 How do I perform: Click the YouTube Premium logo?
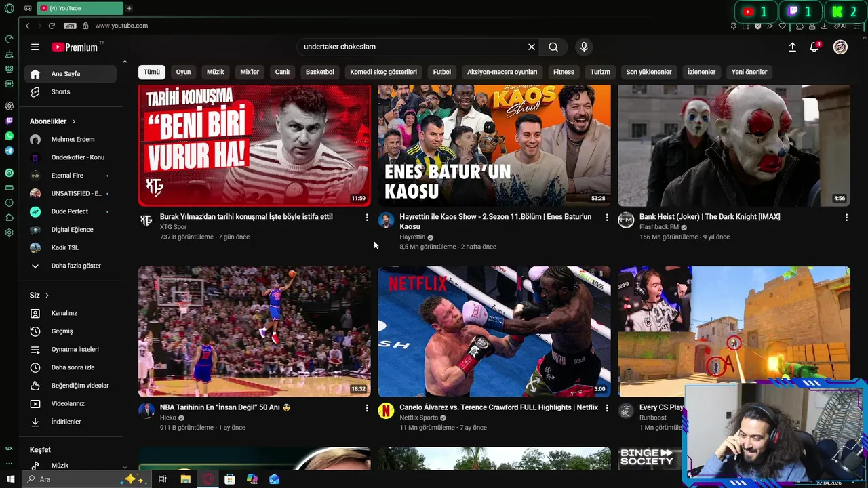pos(75,47)
